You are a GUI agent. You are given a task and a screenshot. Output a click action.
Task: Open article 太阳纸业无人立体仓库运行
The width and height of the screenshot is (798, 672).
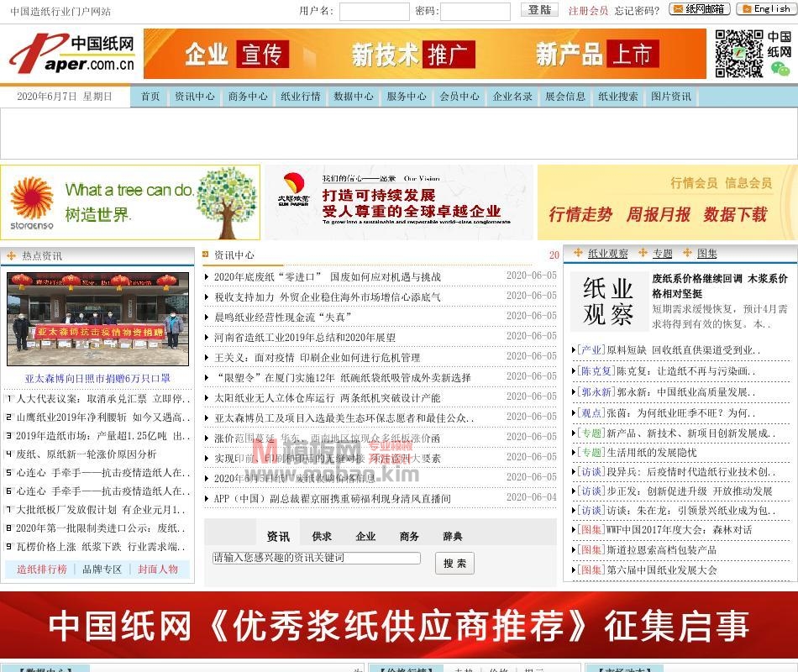(327, 397)
